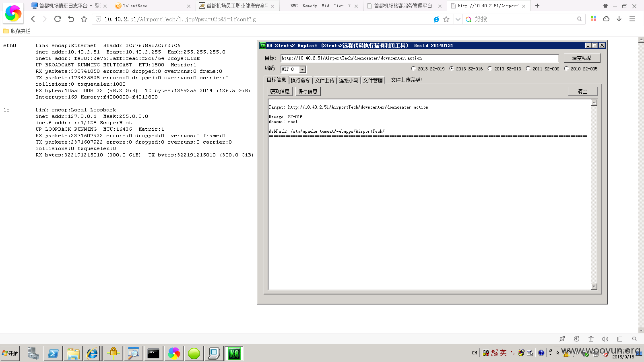Open Server Manager from taskbar

pos(33,353)
